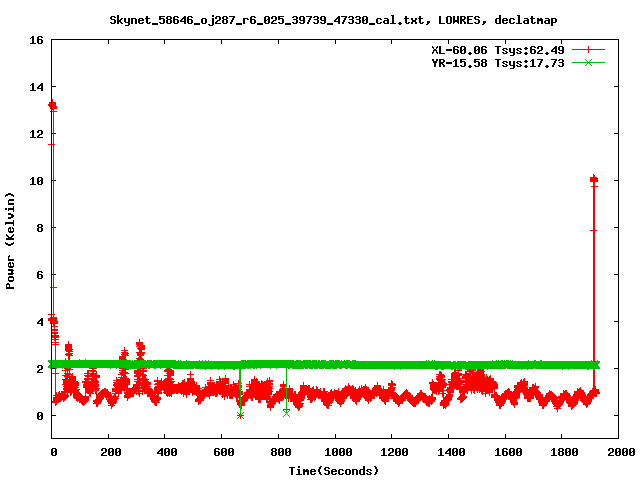Click the green dropout marker near 660 seconds
This screenshot has height=480, width=640.
click(x=240, y=416)
